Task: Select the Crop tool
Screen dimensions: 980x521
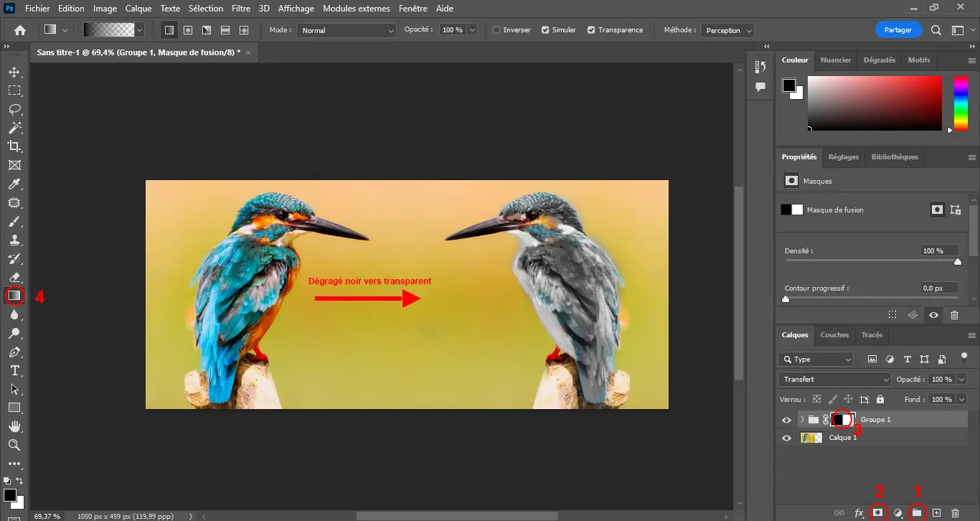Action: point(14,146)
